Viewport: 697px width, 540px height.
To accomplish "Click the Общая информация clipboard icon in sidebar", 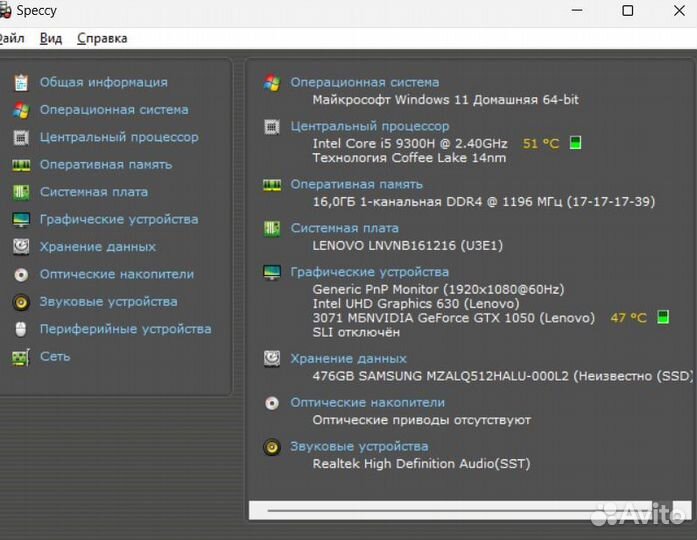I will [21, 82].
